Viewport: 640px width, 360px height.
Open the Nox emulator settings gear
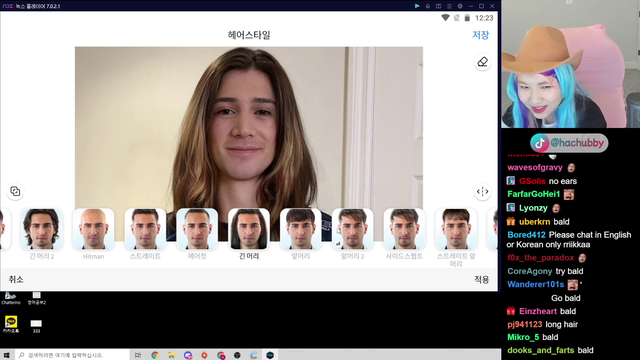tap(460, 6)
